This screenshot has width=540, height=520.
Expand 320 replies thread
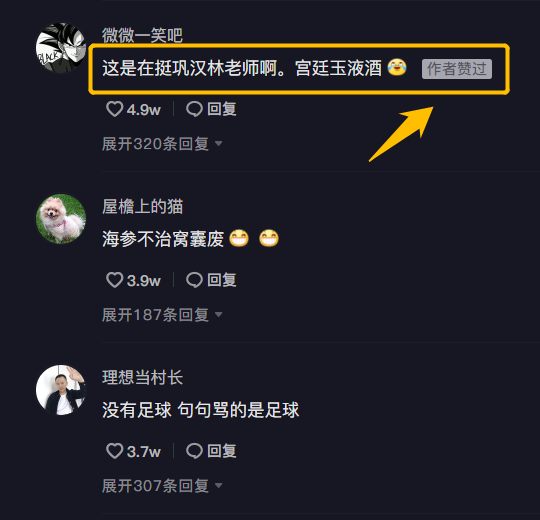(x=162, y=144)
